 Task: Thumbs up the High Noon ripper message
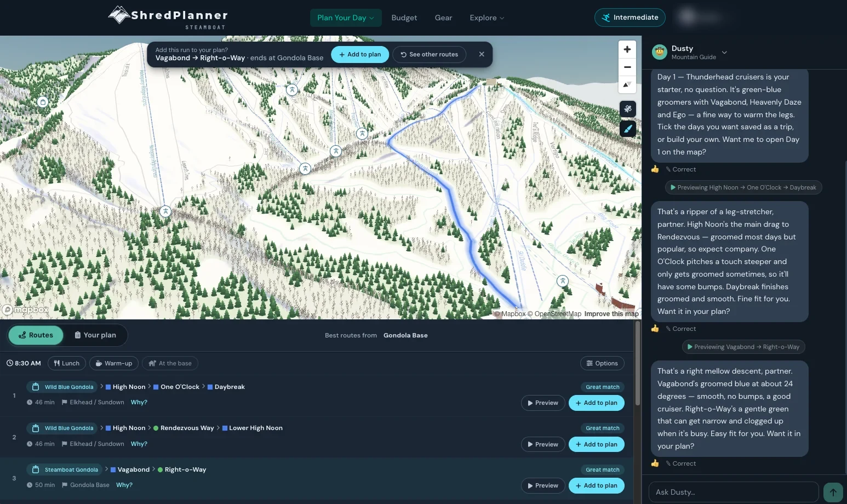click(655, 329)
